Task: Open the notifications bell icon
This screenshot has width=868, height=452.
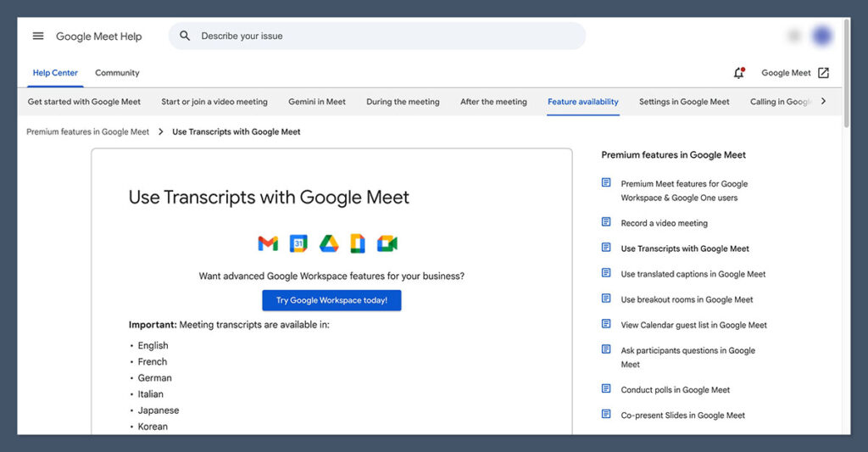Action: point(739,73)
